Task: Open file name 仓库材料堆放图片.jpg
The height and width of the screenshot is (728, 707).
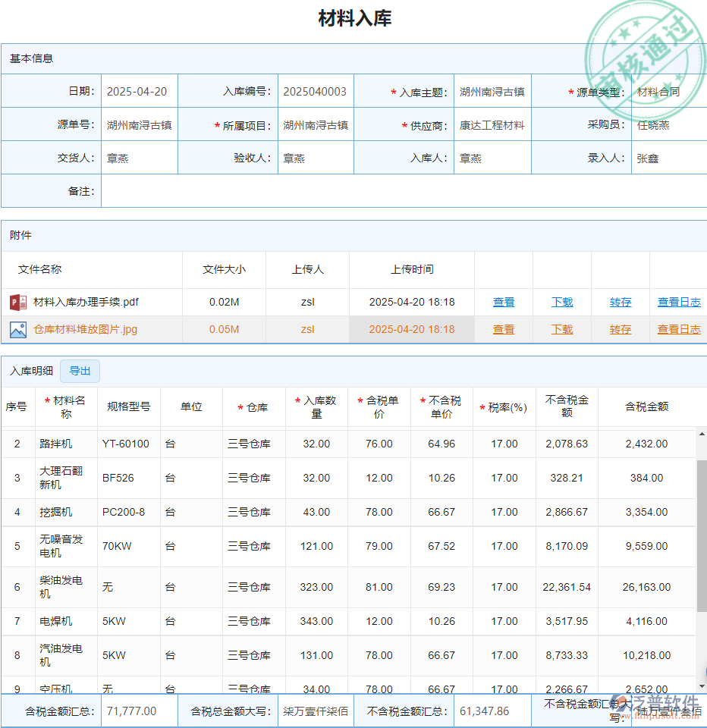Action: [x=86, y=330]
